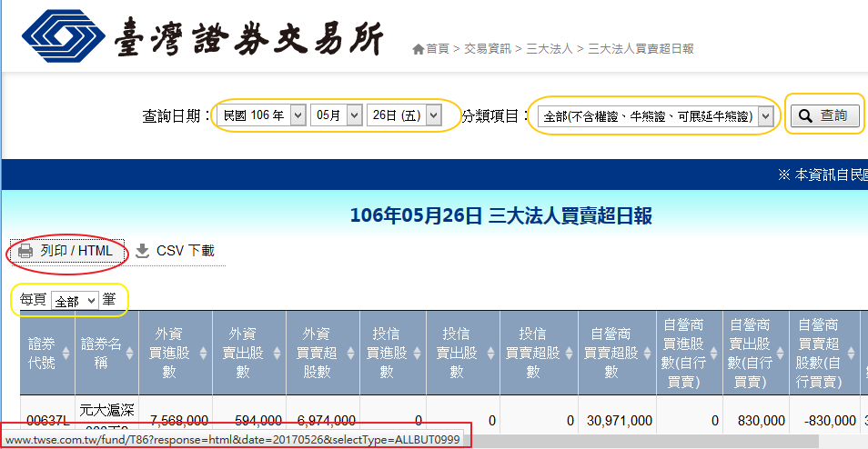Click the CSV download arrow icon
The image size is (868, 449).
tap(143, 251)
